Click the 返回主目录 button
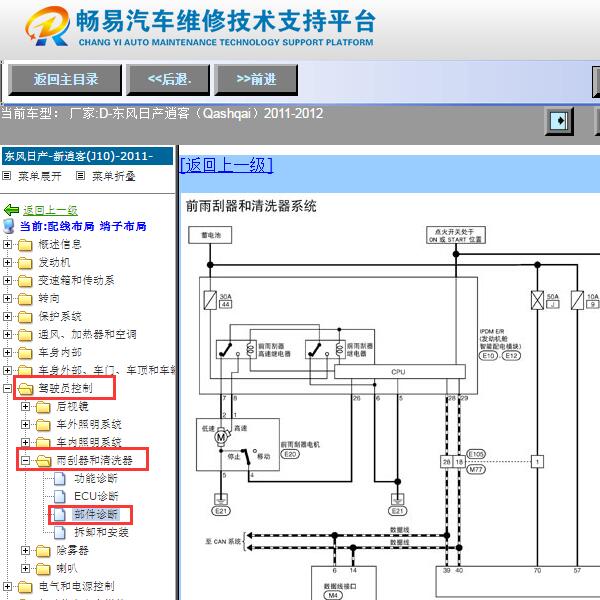Viewport: 600px width, 600px height. [x=65, y=80]
